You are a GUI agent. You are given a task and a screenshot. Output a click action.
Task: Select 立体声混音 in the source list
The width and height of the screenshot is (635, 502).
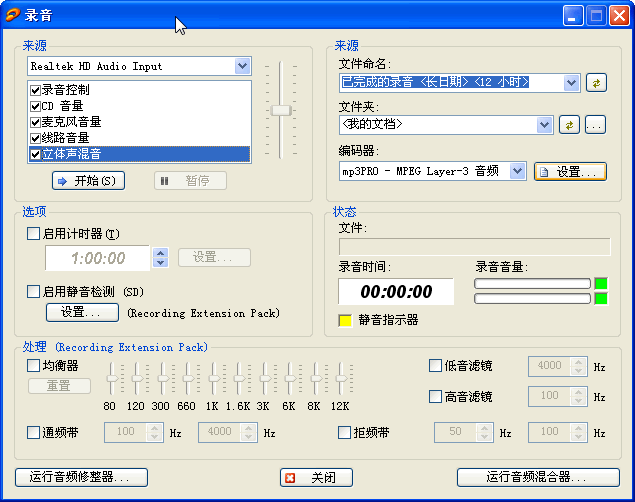click(x=72, y=154)
